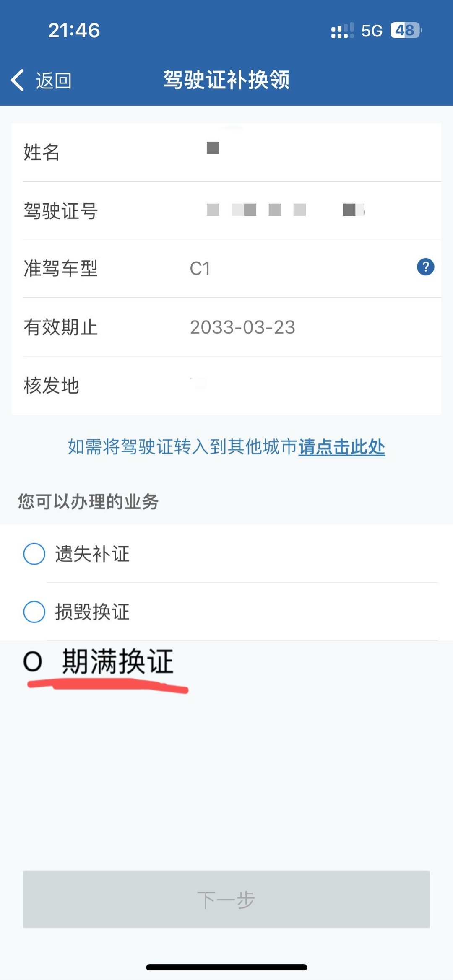Image resolution: width=453 pixels, height=980 pixels.
Task: Tap the 姓名 name field row
Action: coord(226,152)
